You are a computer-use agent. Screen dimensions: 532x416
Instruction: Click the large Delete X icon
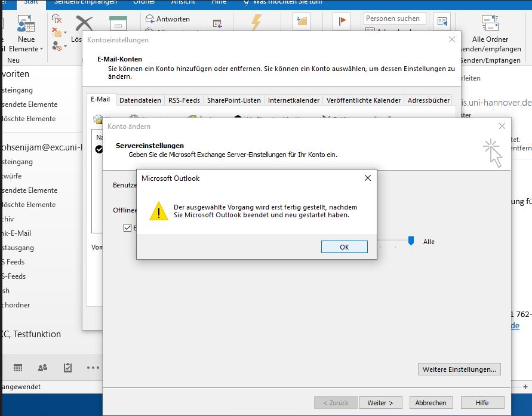coord(84,23)
